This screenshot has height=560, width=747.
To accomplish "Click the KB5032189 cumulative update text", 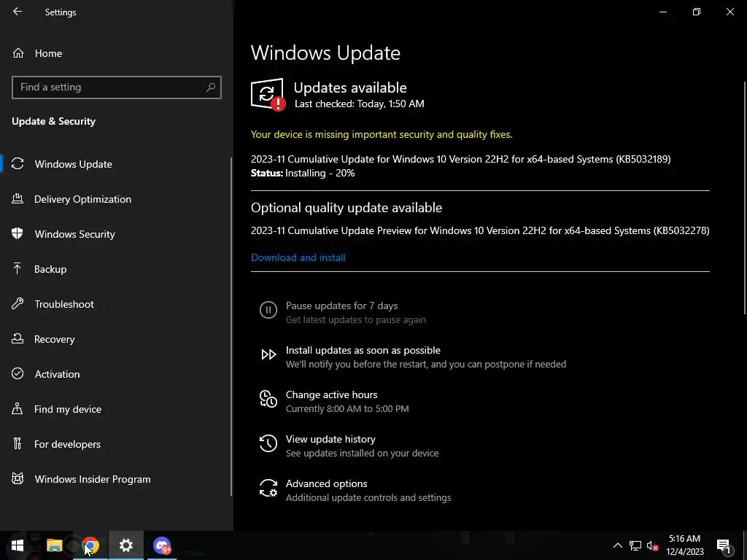I will pos(461,159).
